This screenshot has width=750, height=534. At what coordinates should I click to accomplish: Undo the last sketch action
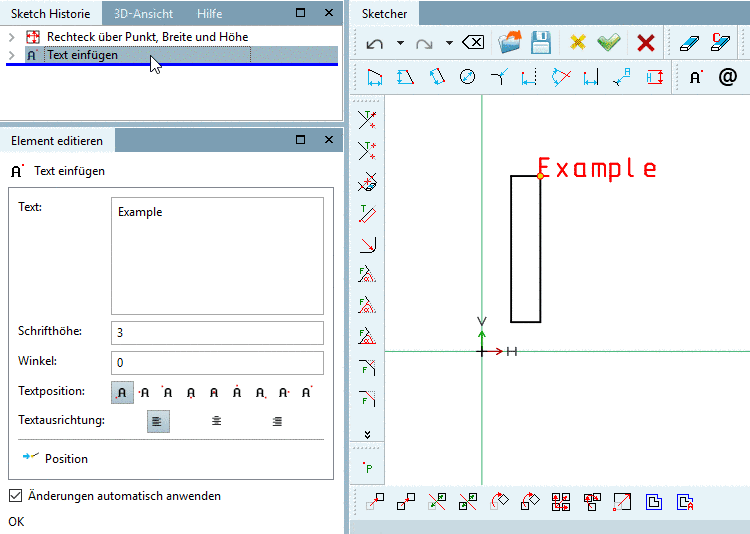pos(375,44)
